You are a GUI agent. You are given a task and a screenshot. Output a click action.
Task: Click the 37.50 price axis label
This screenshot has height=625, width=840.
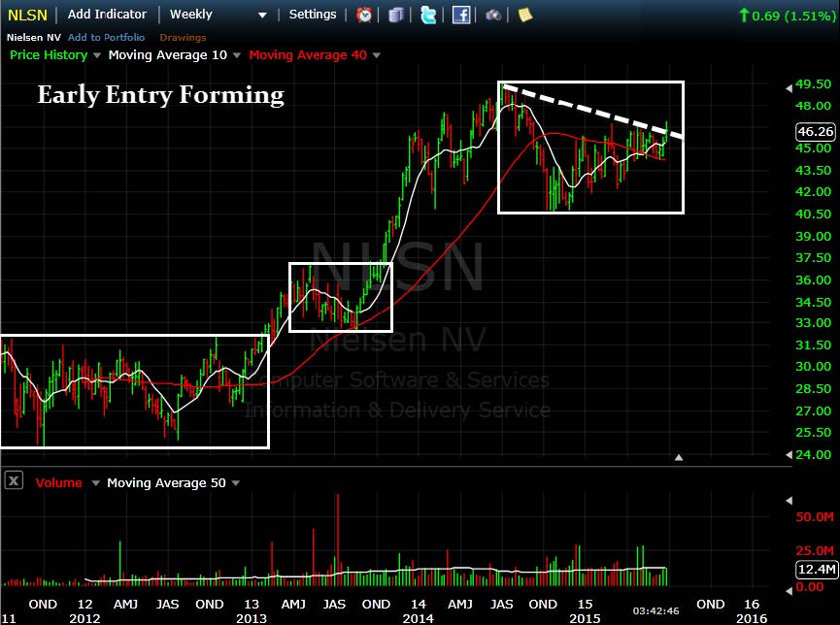813,257
